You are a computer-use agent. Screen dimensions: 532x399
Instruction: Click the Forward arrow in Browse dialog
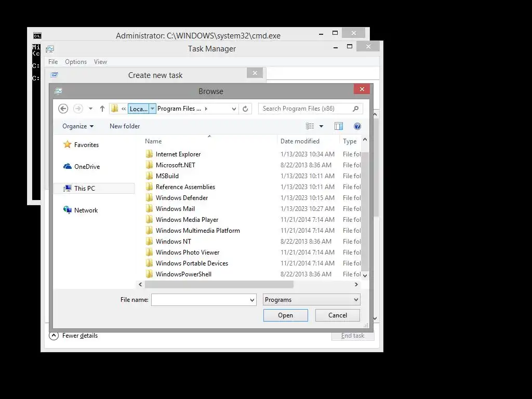pyautogui.click(x=78, y=109)
